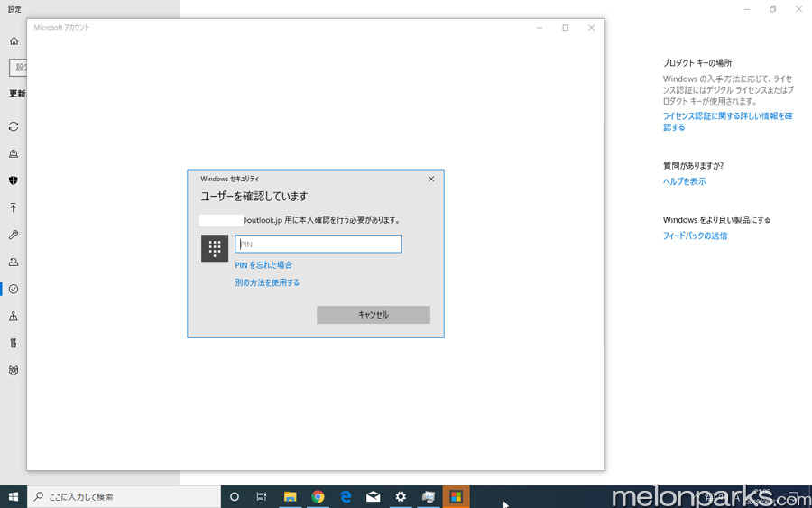Click the プロダクト キーの場所 heading

point(697,62)
